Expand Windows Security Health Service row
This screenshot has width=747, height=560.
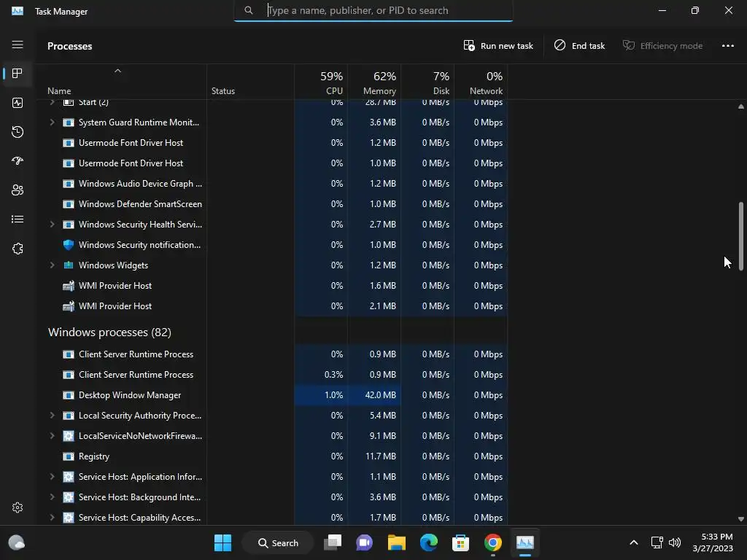click(x=52, y=225)
